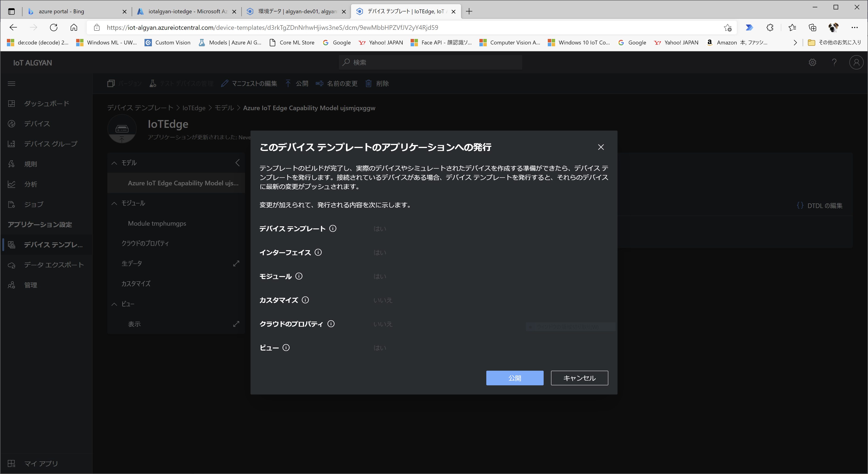Open the 管理 section
868x474 pixels.
click(30, 285)
